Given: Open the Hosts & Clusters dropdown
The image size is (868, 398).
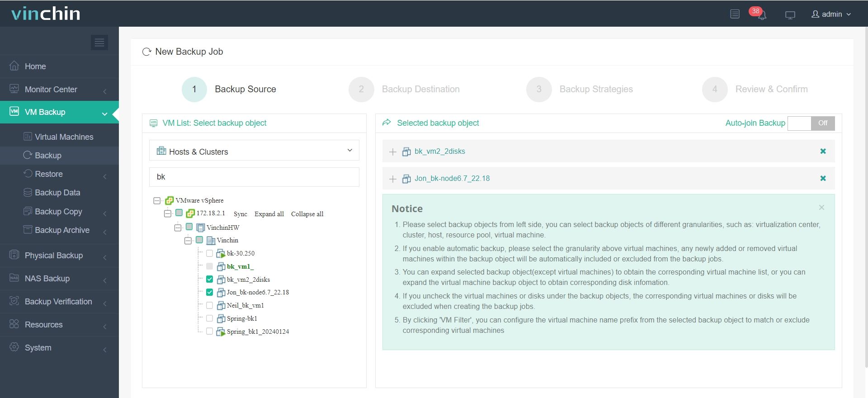Looking at the screenshot, I should tap(254, 151).
